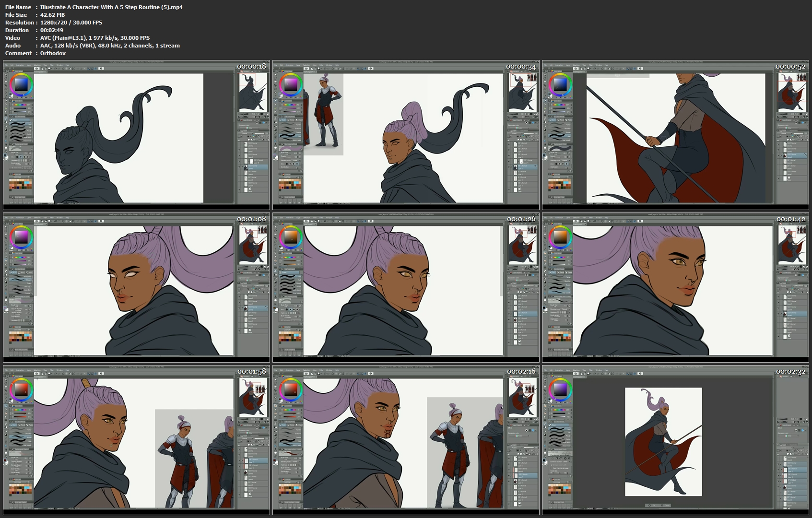Open the frame thumbnail at 00:01:08
The image size is (812, 518).
[x=136, y=287]
